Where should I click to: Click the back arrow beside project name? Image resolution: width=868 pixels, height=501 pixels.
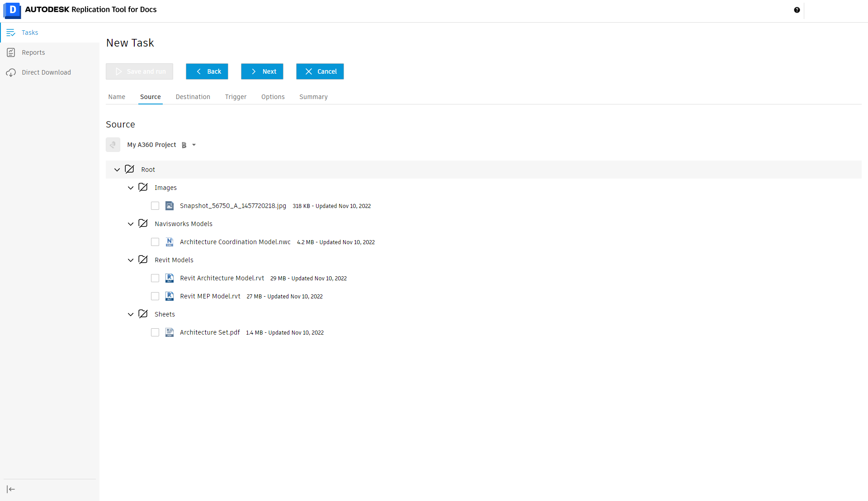tap(113, 145)
